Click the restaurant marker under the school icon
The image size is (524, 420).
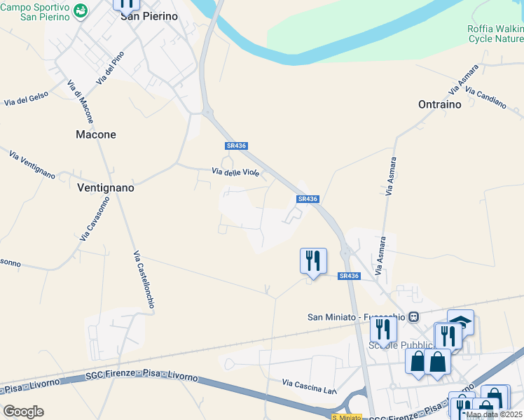click(448, 337)
